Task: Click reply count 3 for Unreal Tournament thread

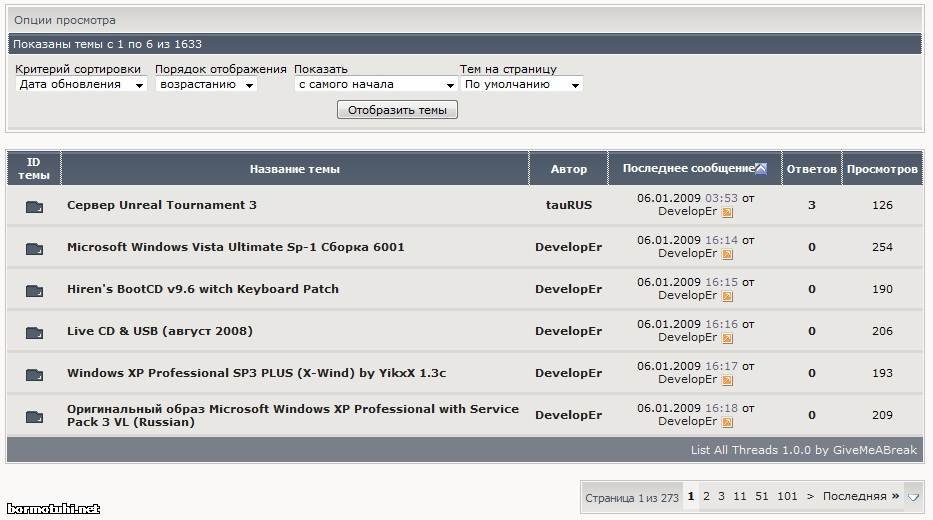Action: [x=812, y=205]
